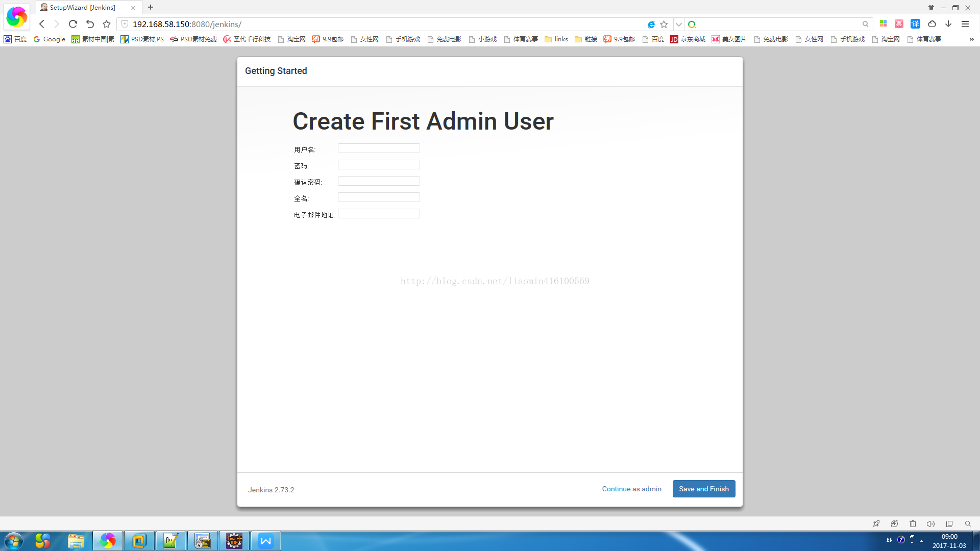
Task: Open the browser hamburger menu
Action: click(965, 24)
